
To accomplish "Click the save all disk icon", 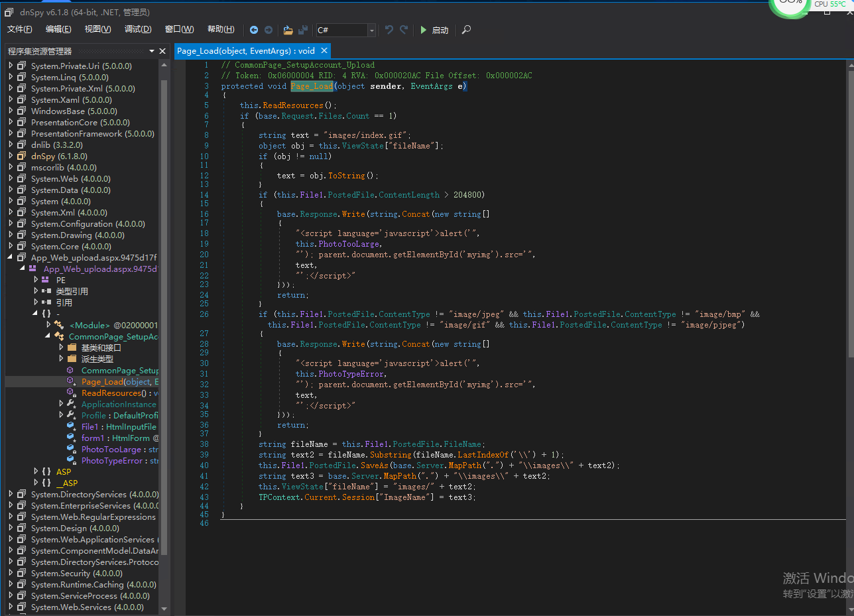I will coord(303,30).
